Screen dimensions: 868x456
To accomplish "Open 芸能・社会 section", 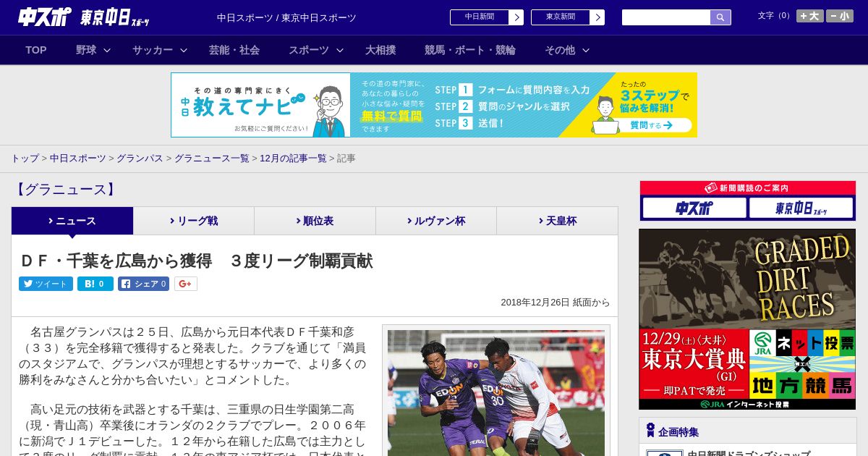I will [234, 50].
